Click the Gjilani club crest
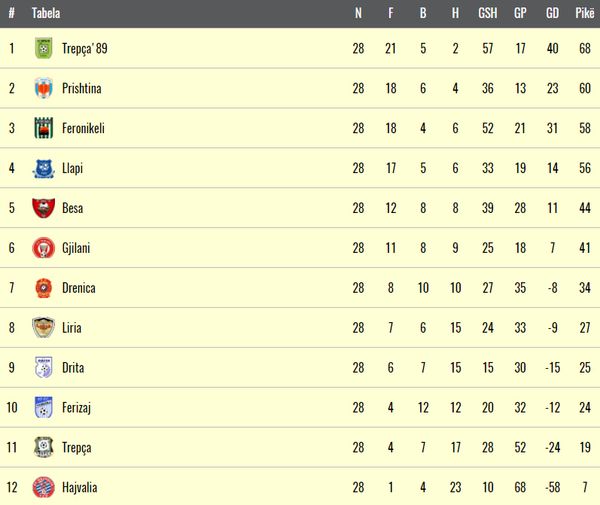The width and height of the screenshot is (600, 505). 44,248
